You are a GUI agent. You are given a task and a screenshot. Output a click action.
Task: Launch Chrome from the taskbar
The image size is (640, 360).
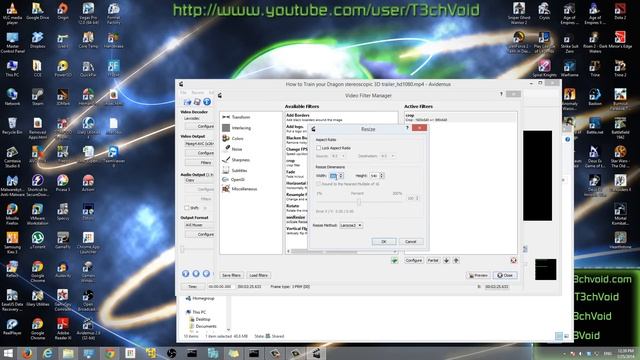(109, 353)
